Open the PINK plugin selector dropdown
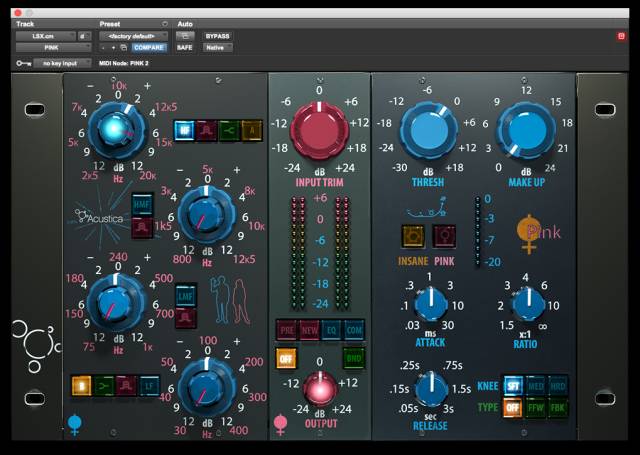 tap(53, 48)
